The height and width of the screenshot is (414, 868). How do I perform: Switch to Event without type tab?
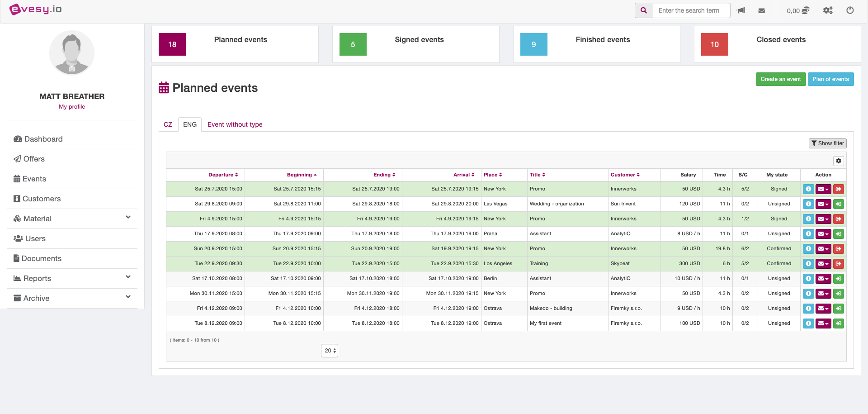pyautogui.click(x=235, y=124)
